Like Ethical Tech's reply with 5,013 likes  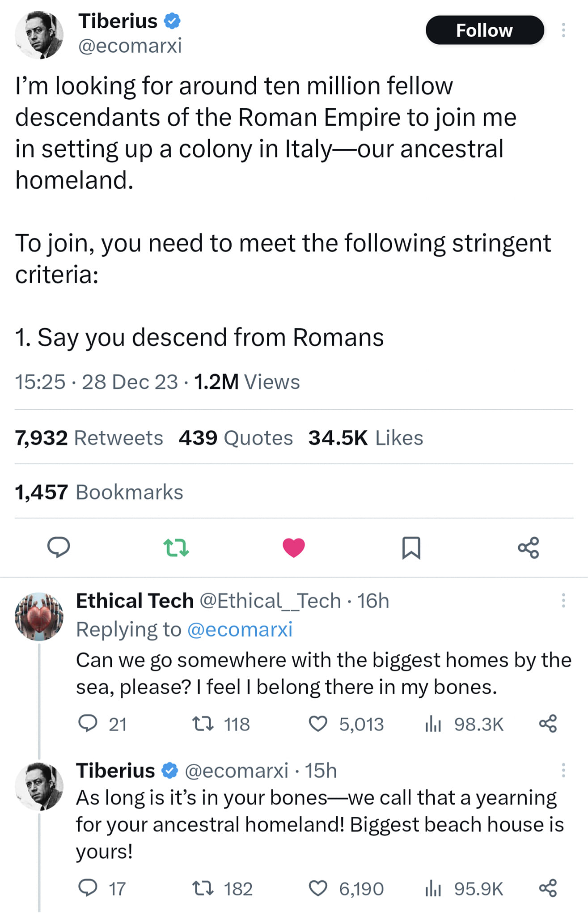318,724
